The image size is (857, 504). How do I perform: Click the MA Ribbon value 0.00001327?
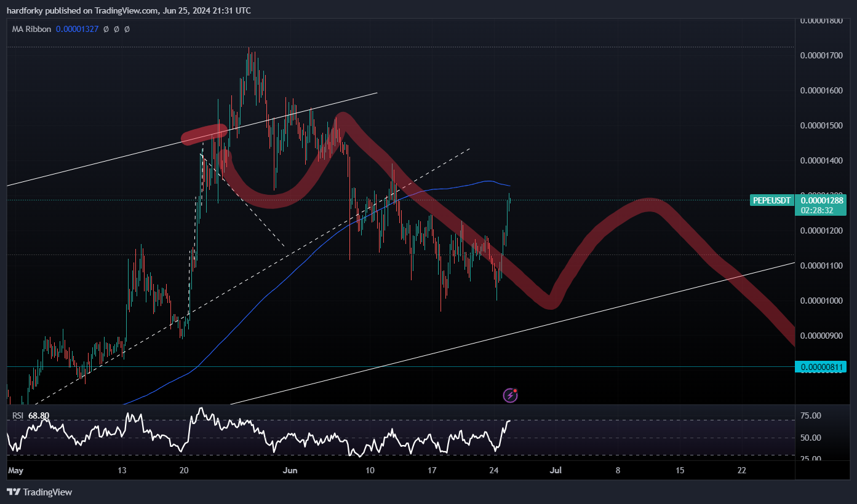(78, 29)
